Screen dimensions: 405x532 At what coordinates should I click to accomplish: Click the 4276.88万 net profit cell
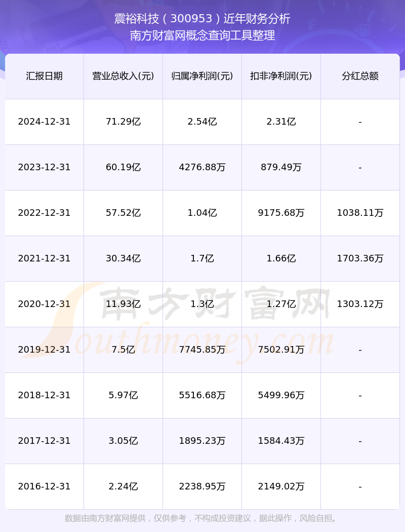pos(202,167)
